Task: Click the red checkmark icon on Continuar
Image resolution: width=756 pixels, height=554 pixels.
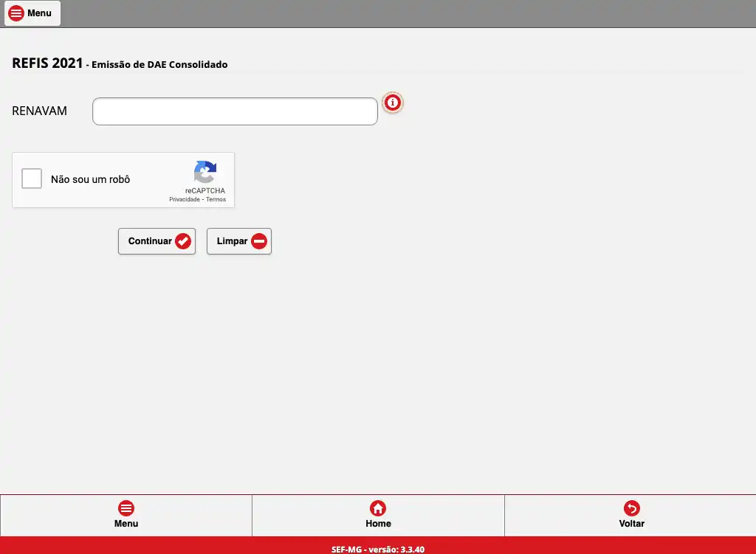Action: coord(183,241)
